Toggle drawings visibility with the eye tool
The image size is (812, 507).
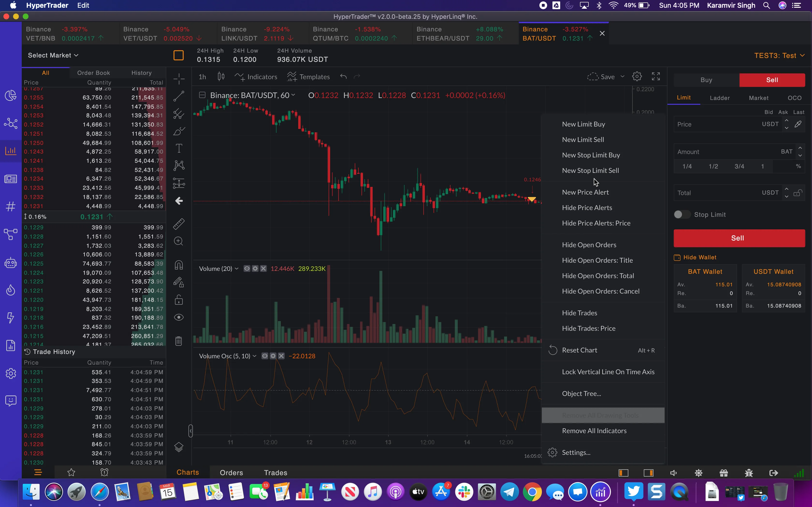coord(179,317)
